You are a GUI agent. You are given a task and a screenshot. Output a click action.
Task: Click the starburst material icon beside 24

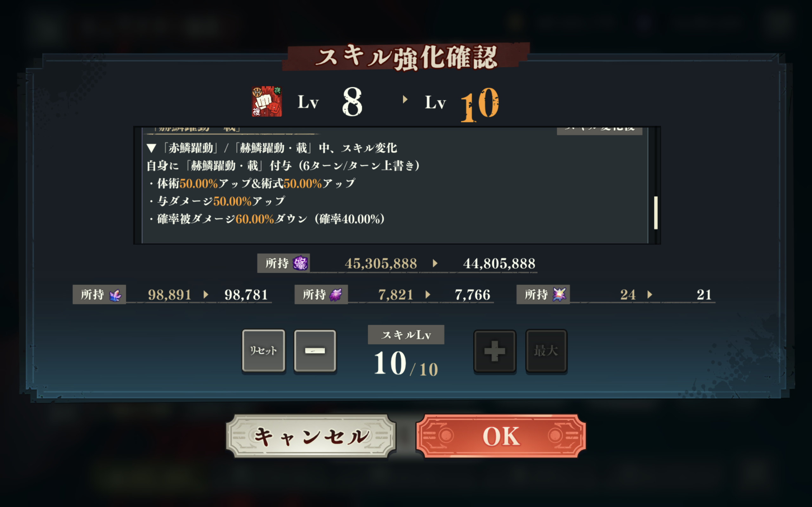559,294
